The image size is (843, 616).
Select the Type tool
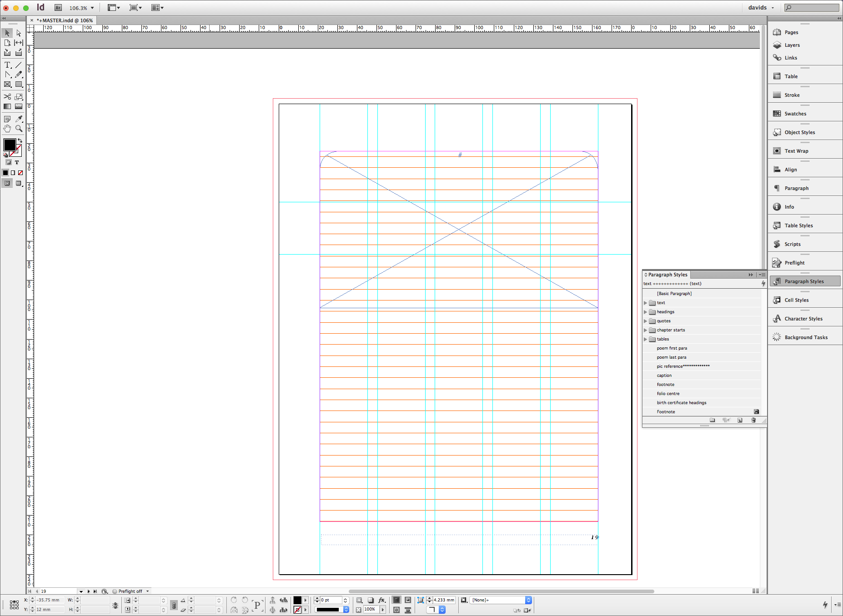coord(7,65)
